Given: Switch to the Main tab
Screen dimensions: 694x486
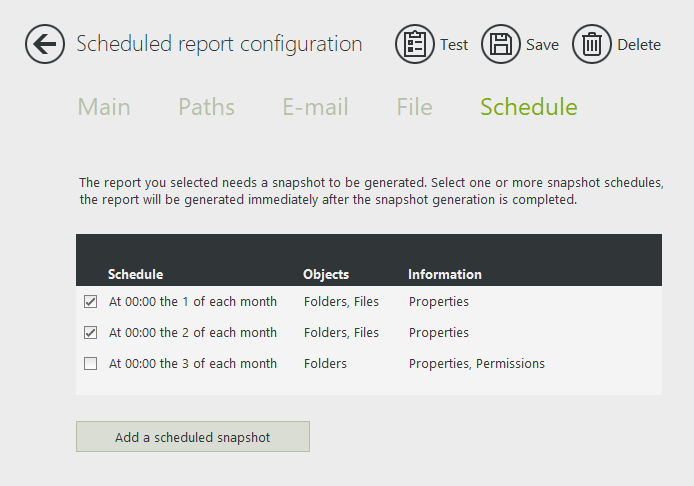Looking at the screenshot, I should (104, 107).
